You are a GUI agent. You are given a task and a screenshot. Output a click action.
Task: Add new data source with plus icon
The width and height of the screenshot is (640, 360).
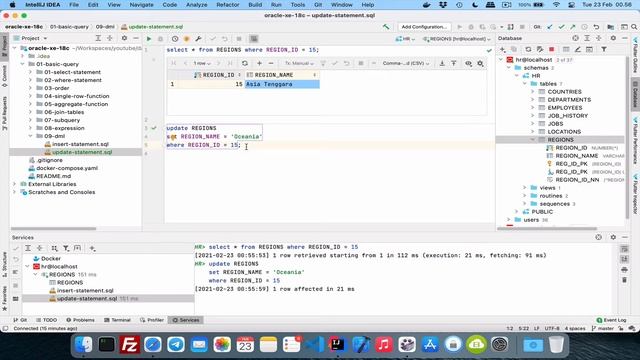[502, 49]
